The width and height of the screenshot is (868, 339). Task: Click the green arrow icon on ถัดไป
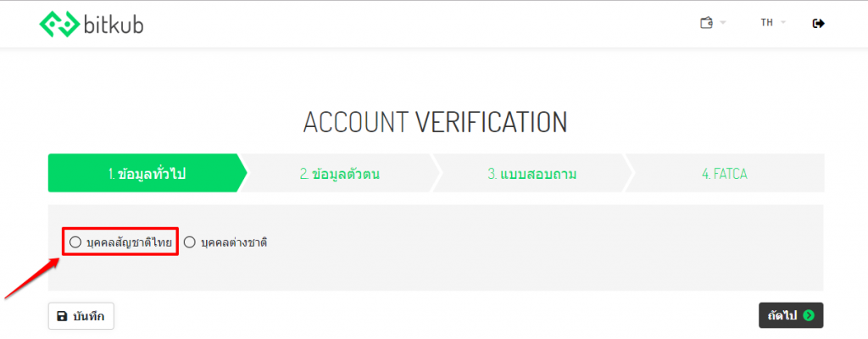(809, 315)
